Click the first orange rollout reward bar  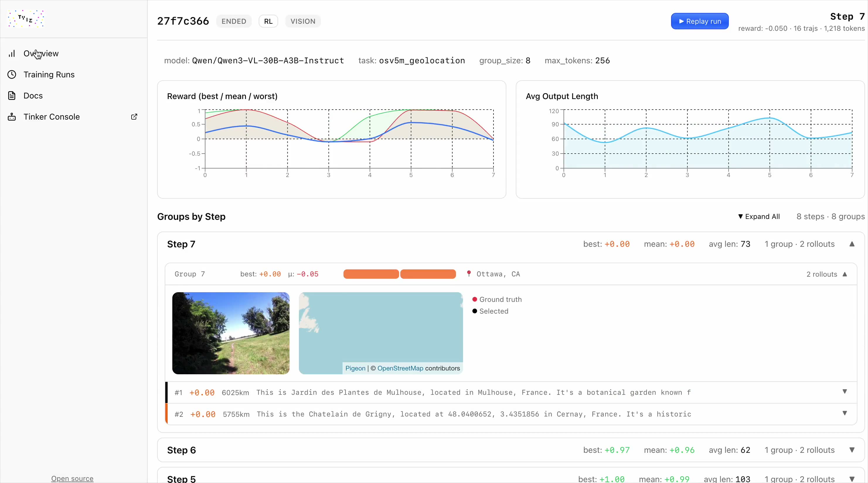(371, 274)
